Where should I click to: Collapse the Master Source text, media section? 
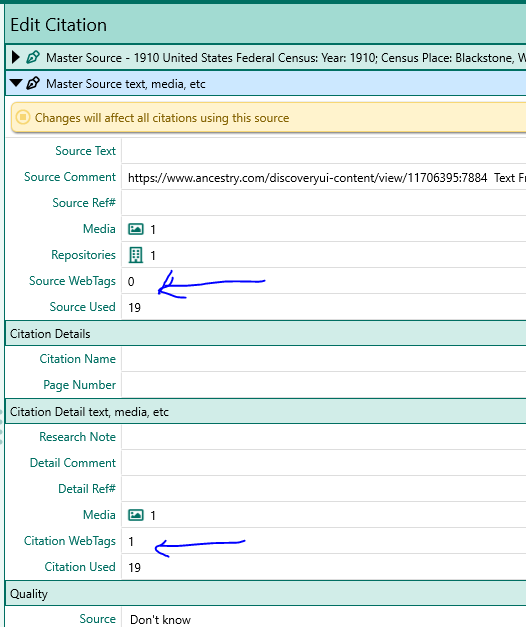tap(16, 83)
